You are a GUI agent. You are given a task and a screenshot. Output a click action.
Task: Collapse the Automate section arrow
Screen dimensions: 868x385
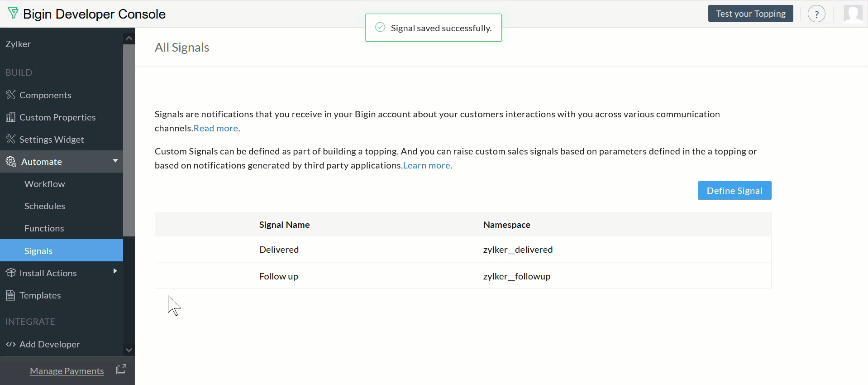(115, 161)
